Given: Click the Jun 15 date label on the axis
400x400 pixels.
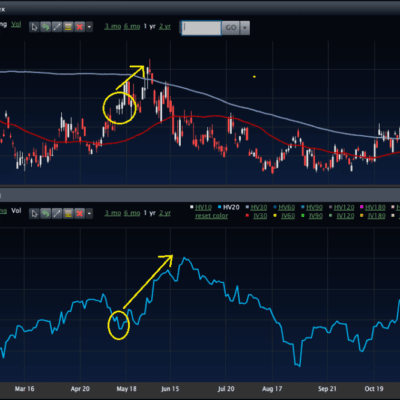Looking at the screenshot, I should point(170,389).
